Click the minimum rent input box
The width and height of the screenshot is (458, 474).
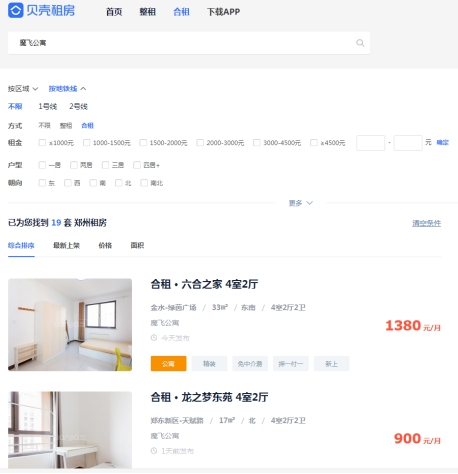coord(371,143)
